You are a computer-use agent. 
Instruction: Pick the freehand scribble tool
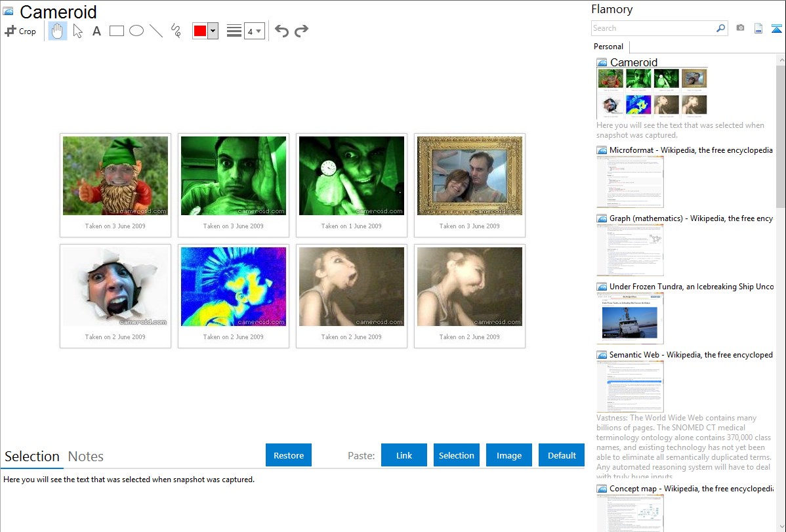176,31
